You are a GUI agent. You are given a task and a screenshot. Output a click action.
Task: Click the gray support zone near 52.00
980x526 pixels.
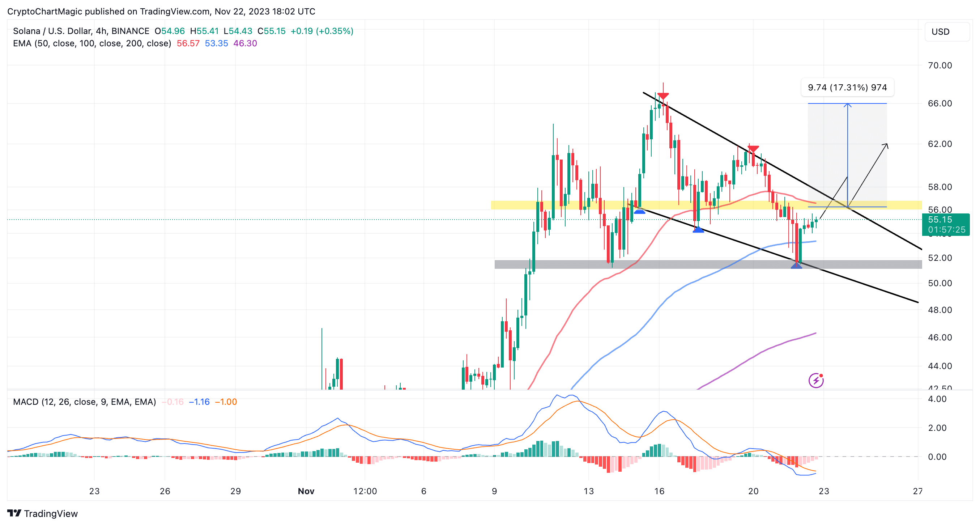click(x=708, y=264)
